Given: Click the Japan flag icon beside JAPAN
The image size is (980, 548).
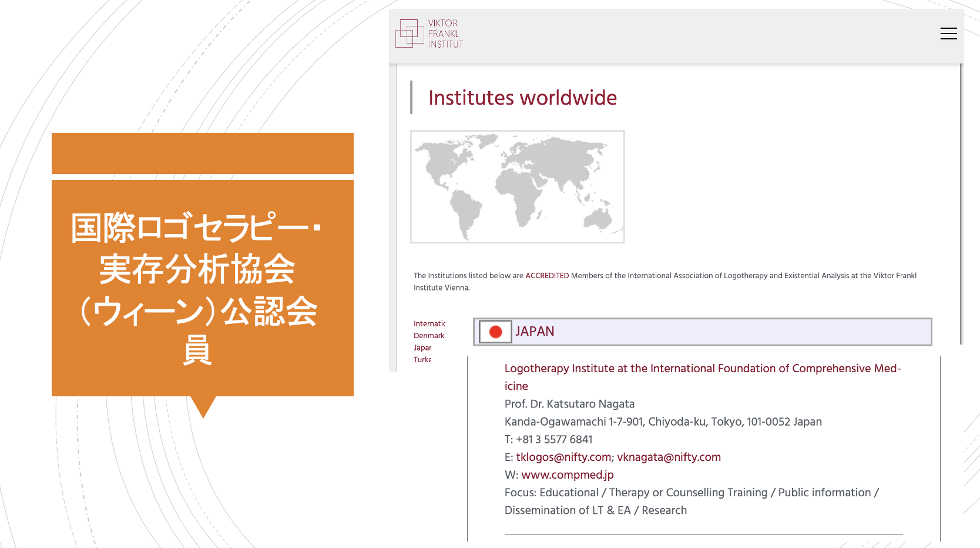Looking at the screenshot, I should pyautogui.click(x=495, y=332).
